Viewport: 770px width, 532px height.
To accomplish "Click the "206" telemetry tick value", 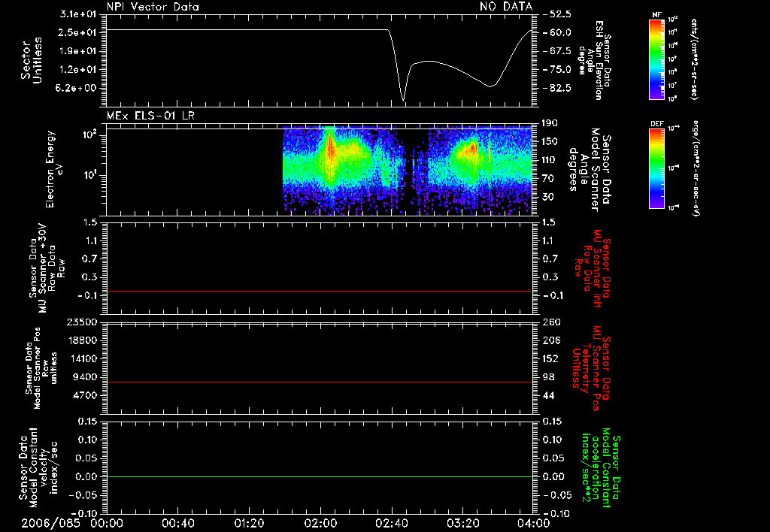I will click(x=551, y=340).
